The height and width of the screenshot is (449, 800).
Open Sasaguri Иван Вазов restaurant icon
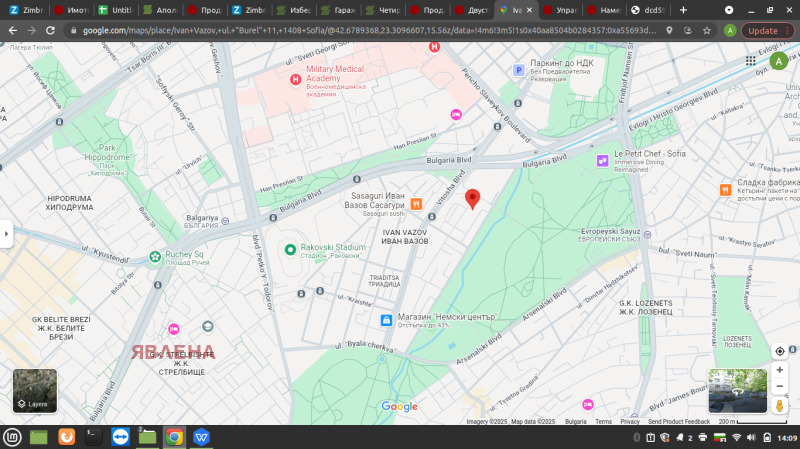coord(416,204)
